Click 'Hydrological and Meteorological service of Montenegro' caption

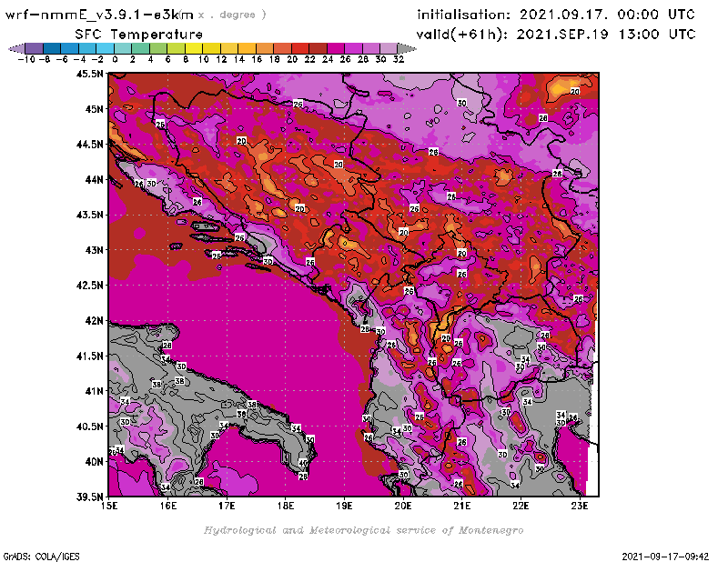363,530
